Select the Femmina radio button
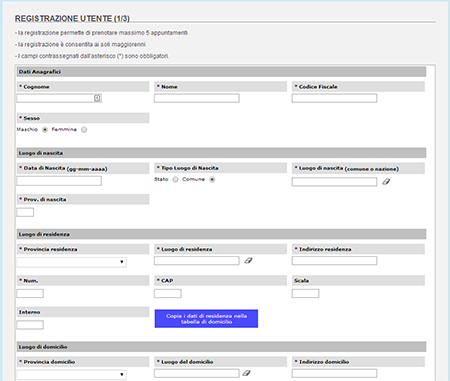This screenshot has height=381, width=450. [84, 130]
